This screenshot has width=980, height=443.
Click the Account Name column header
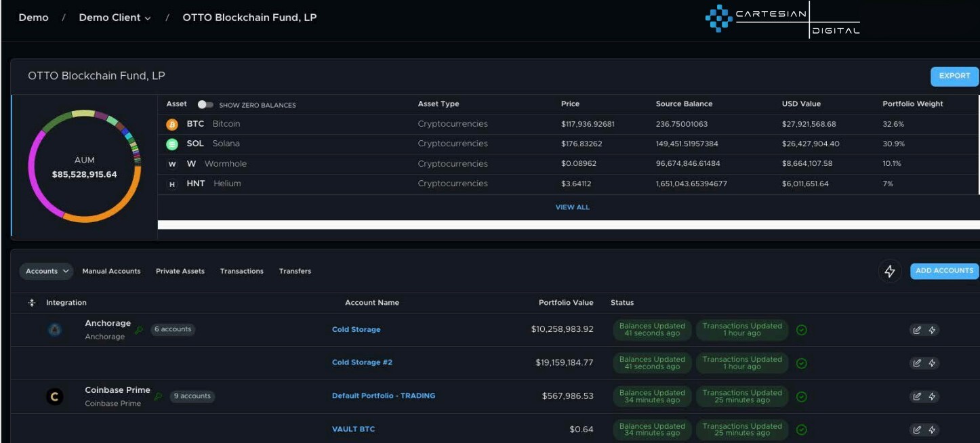pyautogui.click(x=372, y=303)
